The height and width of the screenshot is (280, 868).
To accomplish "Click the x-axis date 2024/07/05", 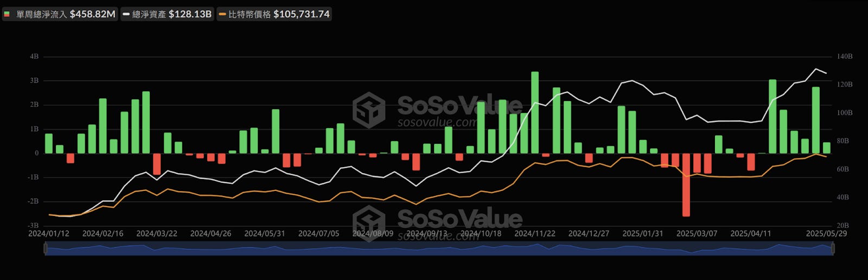I will [319, 233].
